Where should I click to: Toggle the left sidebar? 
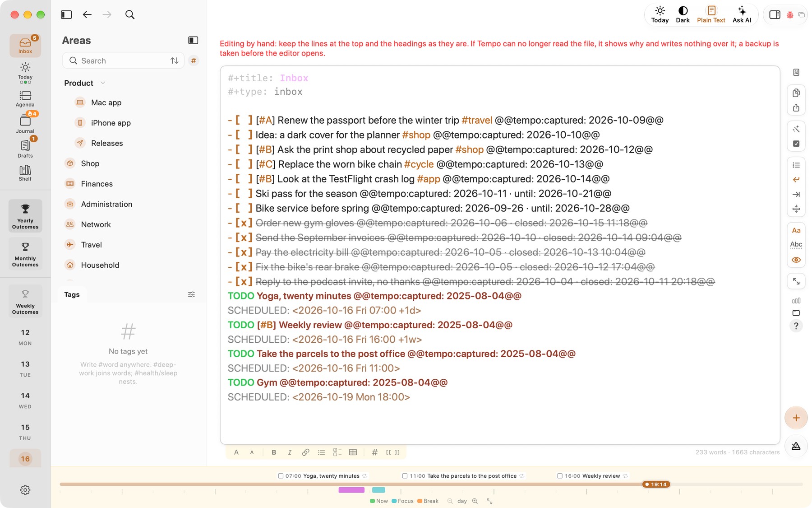(x=66, y=14)
